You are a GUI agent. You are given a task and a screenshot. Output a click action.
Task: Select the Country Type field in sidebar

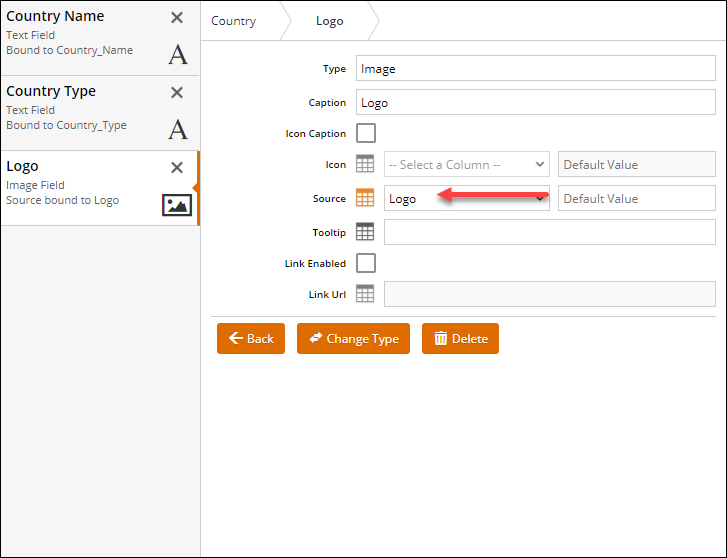tap(80, 108)
